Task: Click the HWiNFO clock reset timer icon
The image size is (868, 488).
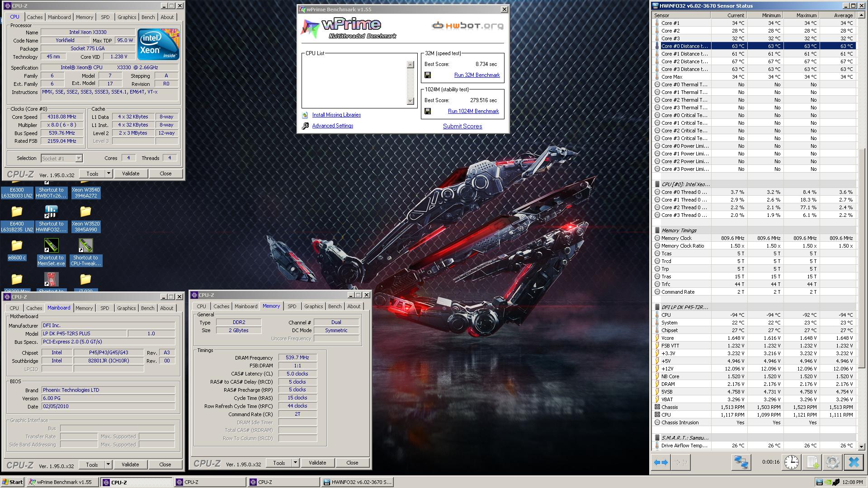Action: 792,462
